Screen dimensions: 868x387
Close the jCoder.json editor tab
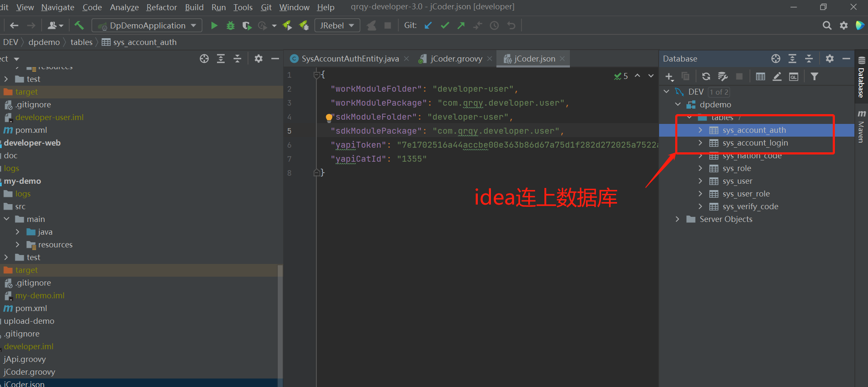(x=563, y=59)
